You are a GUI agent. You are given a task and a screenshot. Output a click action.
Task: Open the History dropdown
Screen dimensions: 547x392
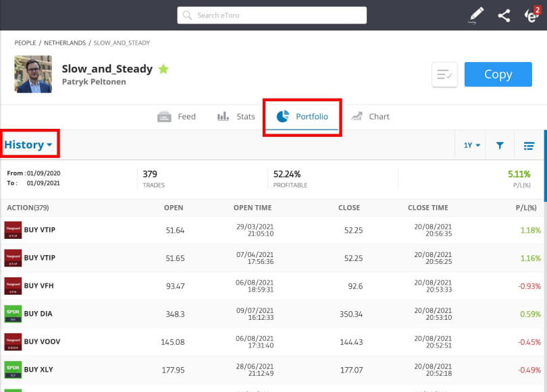[x=28, y=144]
